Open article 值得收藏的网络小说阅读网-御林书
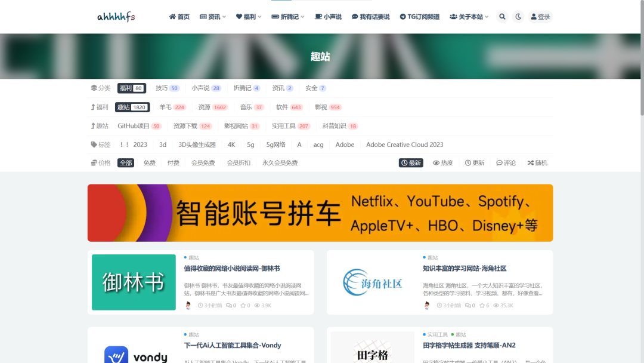Viewport: 644px width, 363px height. [232, 269]
